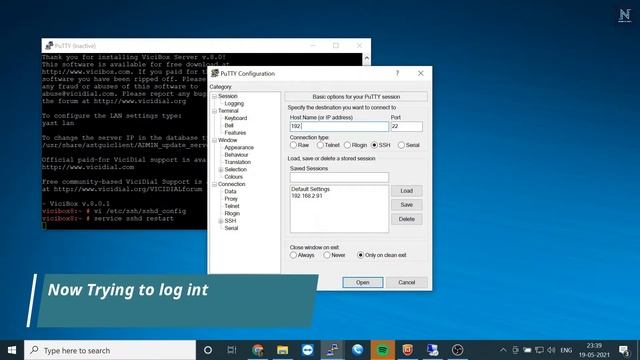
Task: Click the Cortana circle icon
Action: (x=208, y=350)
